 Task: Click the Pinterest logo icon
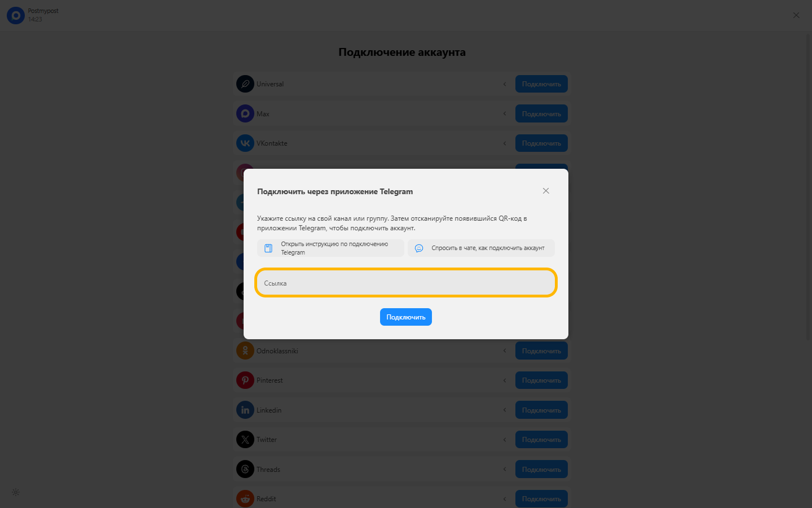[245, 380]
